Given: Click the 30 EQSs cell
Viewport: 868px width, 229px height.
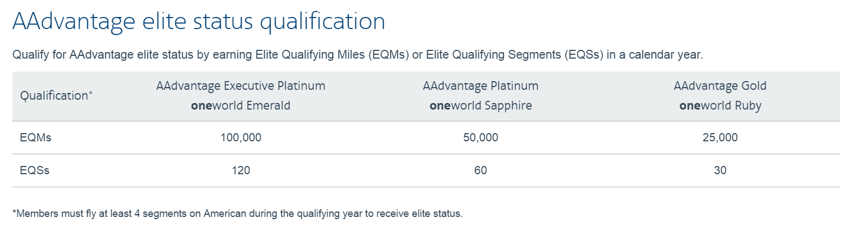Looking at the screenshot, I should pos(720,170).
